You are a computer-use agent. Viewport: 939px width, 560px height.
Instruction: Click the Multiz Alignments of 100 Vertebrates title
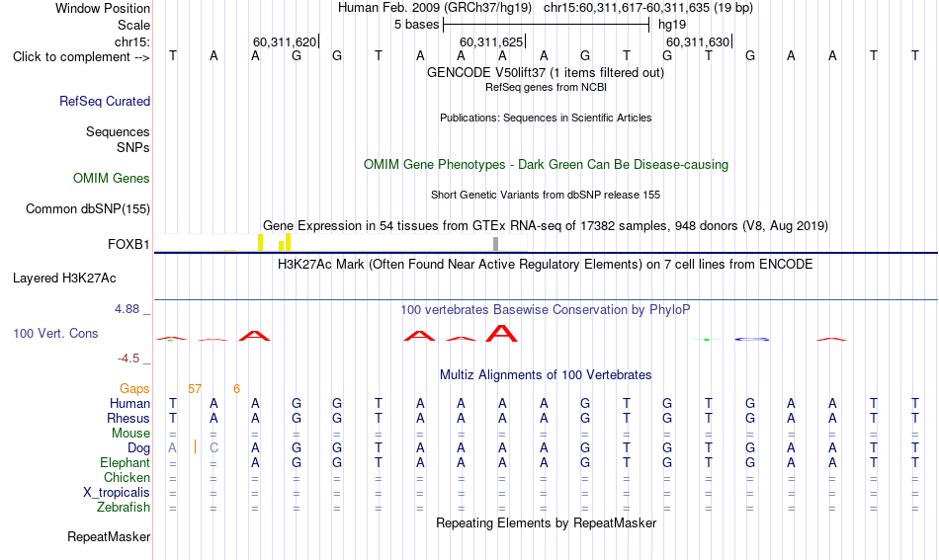(546, 375)
